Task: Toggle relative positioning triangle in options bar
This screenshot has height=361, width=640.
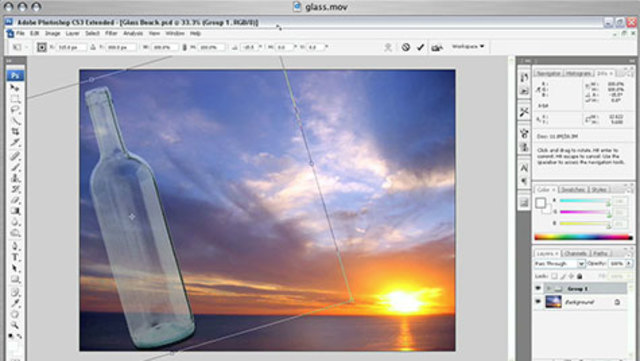Action: 93,47
